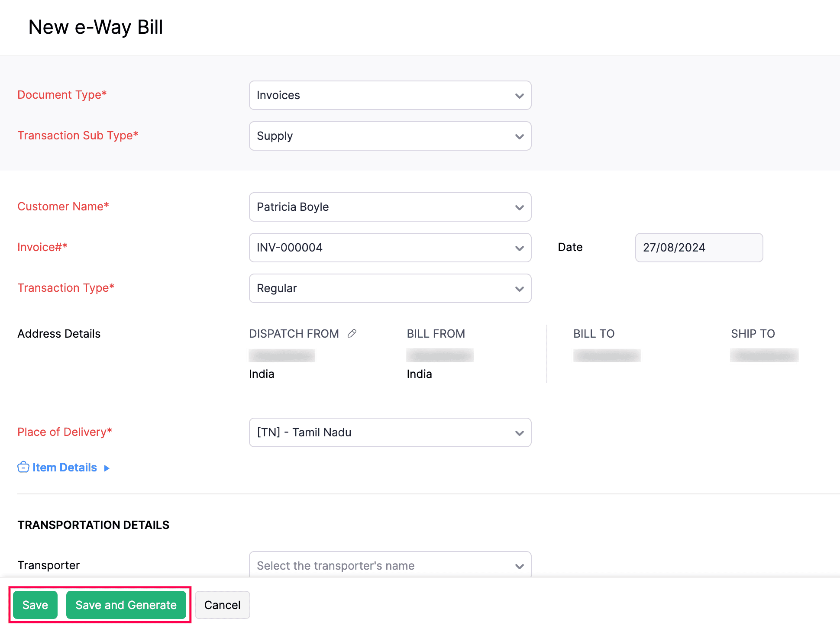Click the Invoice number chevron arrow

point(519,248)
